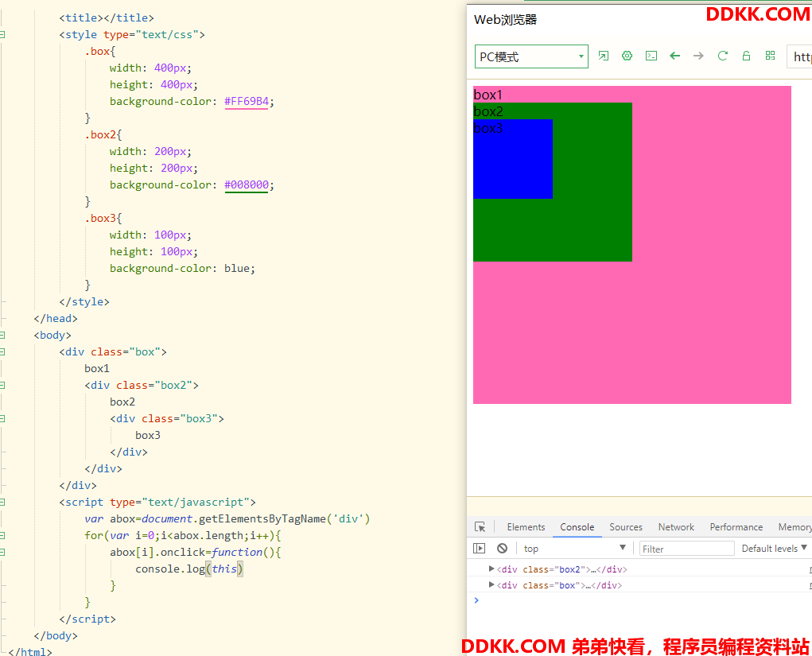
Task: Click the Web浏览器 panel title
Action: 506,20
